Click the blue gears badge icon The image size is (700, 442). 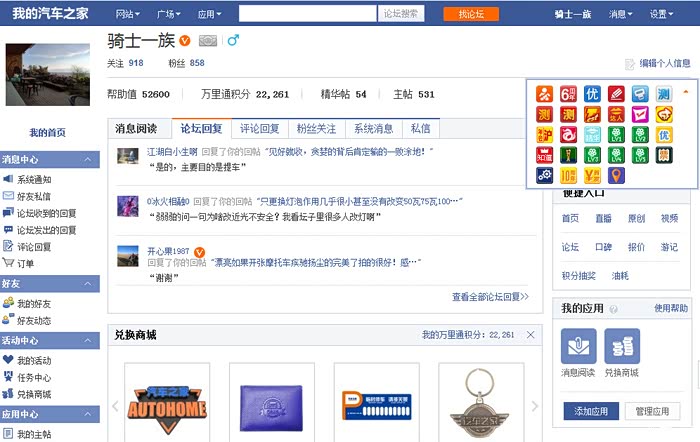click(544, 175)
